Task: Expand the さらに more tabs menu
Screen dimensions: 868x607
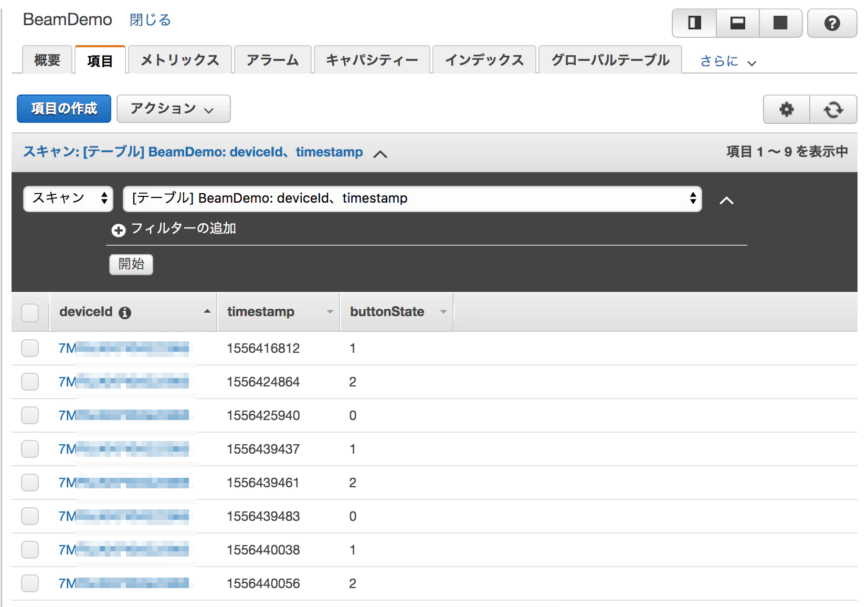Action: pyautogui.click(x=727, y=61)
